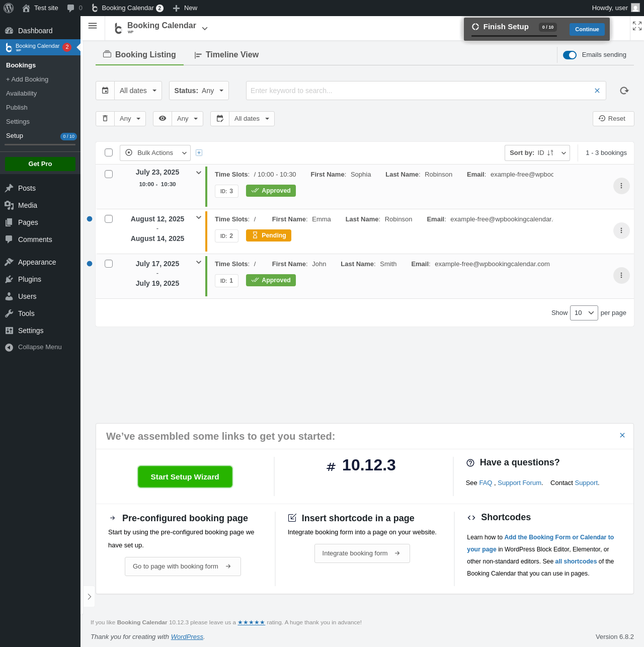Image resolution: width=644 pixels, height=647 pixels.
Task: Open Availability in the Bookings submenu
Action: pyautogui.click(x=21, y=93)
